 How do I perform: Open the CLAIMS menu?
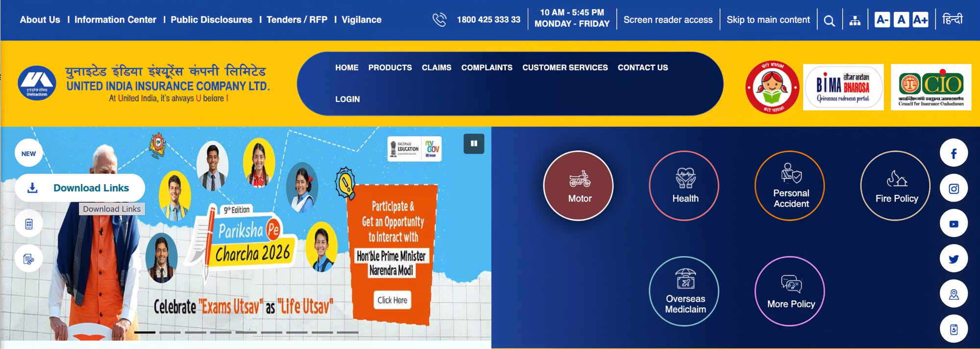pos(437,68)
